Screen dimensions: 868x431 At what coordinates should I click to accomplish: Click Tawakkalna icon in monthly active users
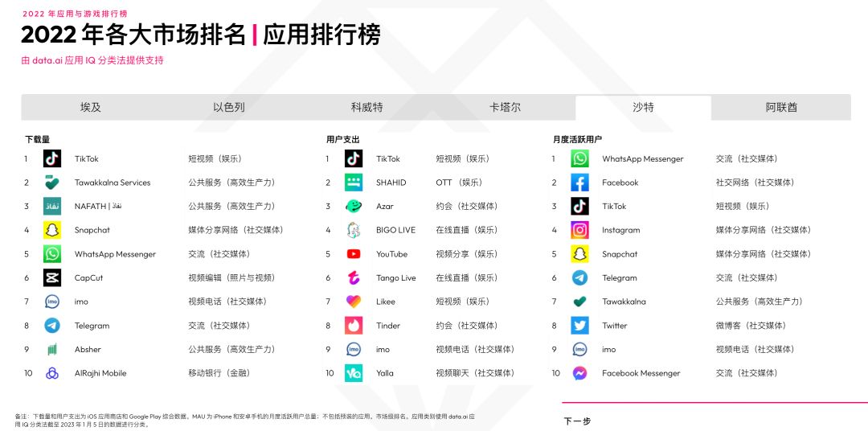[580, 302]
